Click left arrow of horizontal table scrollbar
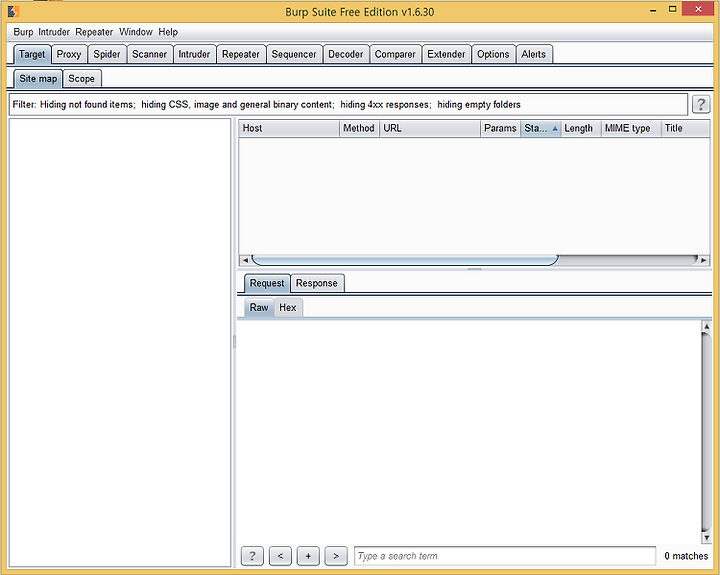Screen dimensions: 720x575 [x=245, y=260]
